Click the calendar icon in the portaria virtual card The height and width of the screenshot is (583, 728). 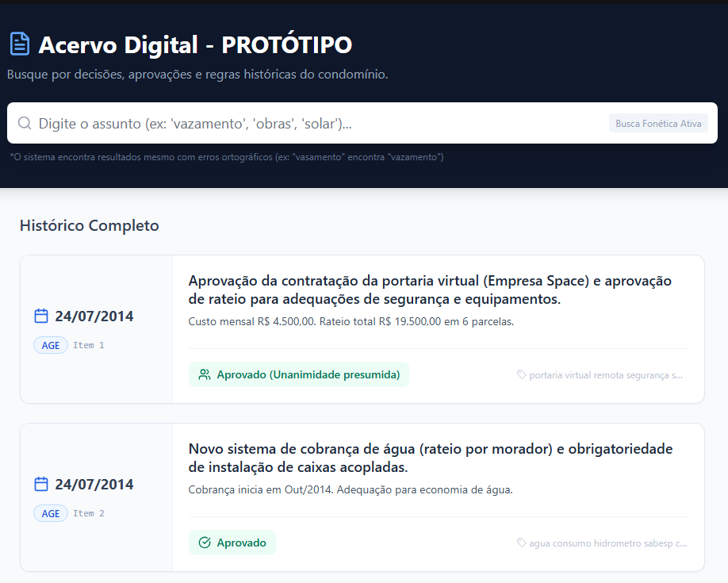click(x=41, y=316)
